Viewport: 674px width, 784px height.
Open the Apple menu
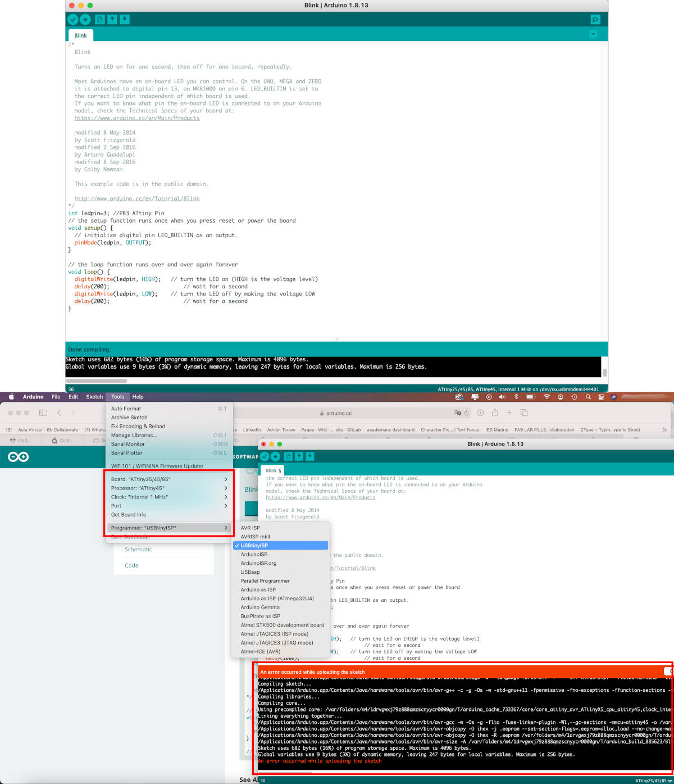click(x=10, y=397)
